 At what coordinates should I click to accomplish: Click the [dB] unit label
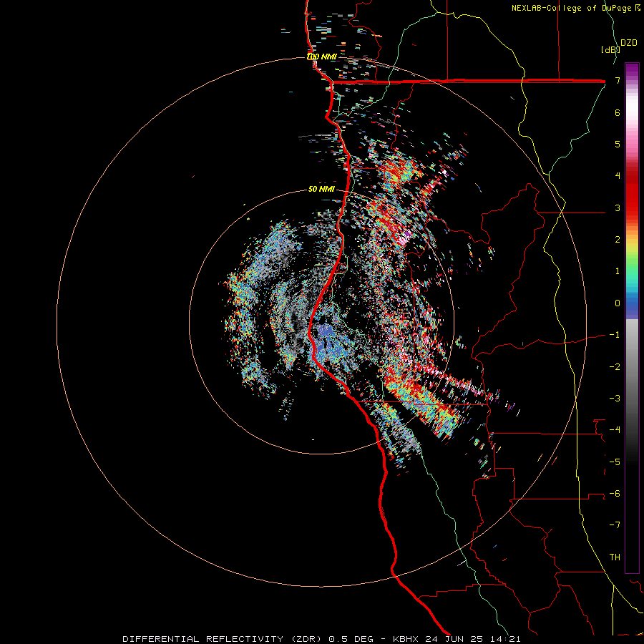tap(610, 49)
